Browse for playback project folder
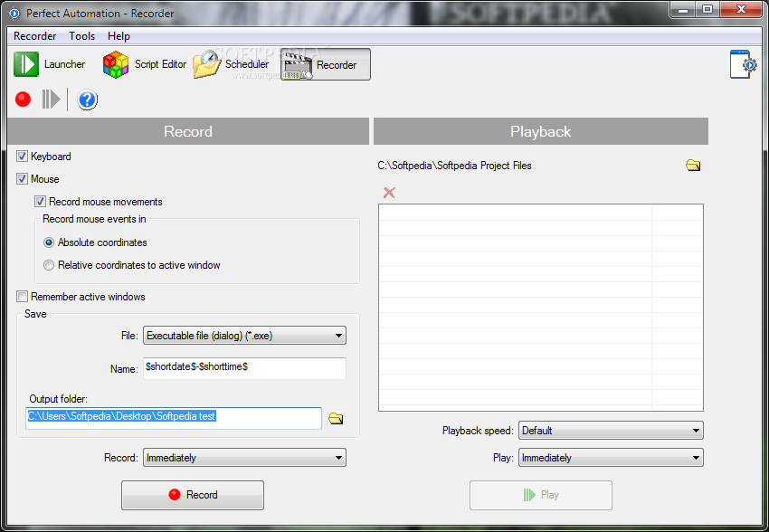Viewport: 769px width, 532px height. (x=693, y=166)
